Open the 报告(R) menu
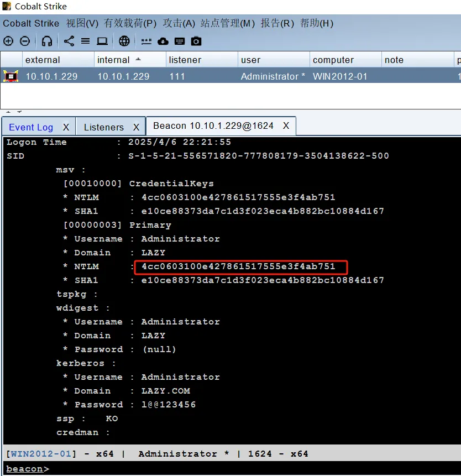This screenshot has height=476, width=461. 277,23
